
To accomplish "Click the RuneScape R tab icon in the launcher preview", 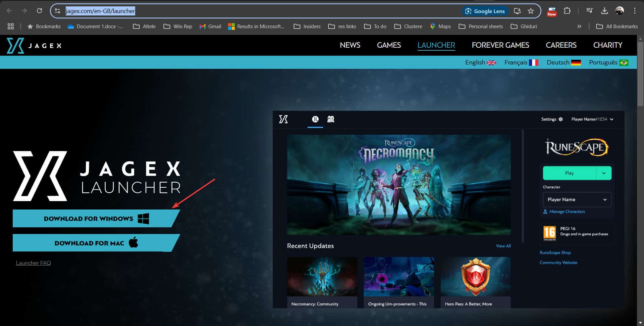I will [x=315, y=119].
